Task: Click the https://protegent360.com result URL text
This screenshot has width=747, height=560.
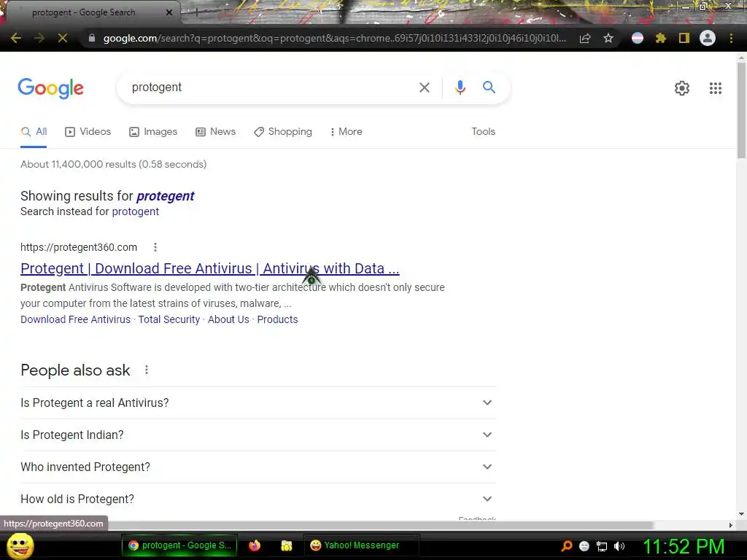Action: [79, 247]
